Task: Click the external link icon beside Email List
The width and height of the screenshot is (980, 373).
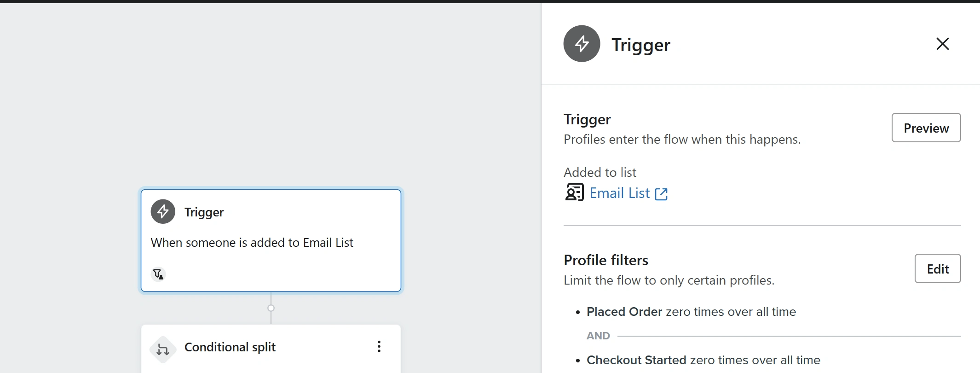Action: pyautogui.click(x=661, y=194)
